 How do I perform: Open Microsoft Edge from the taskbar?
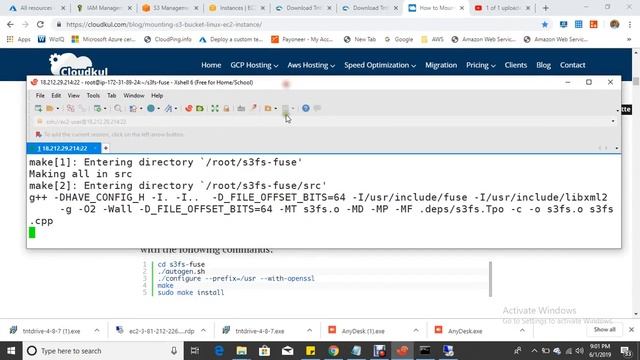[219, 351]
